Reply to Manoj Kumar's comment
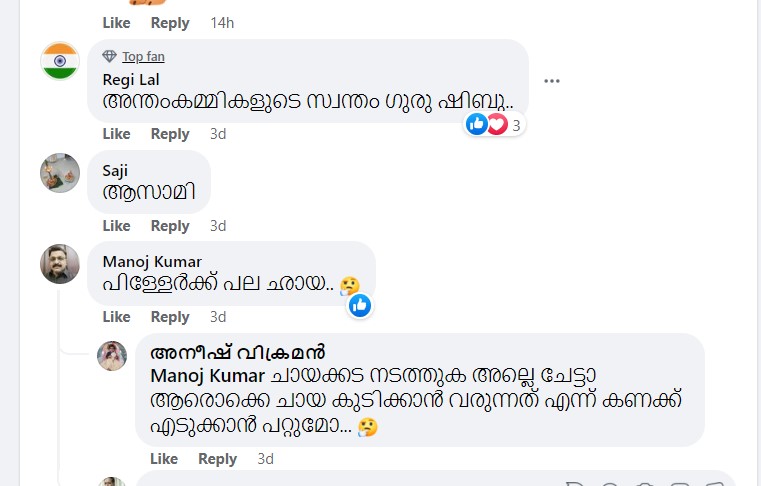The width and height of the screenshot is (761, 486). pos(170,317)
